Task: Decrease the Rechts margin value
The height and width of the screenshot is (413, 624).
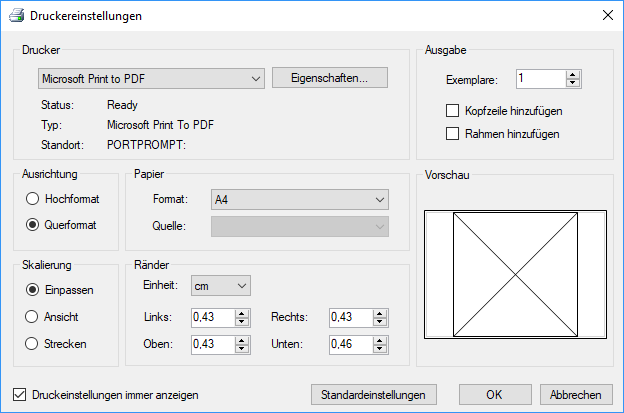Action: pyautogui.click(x=382, y=321)
